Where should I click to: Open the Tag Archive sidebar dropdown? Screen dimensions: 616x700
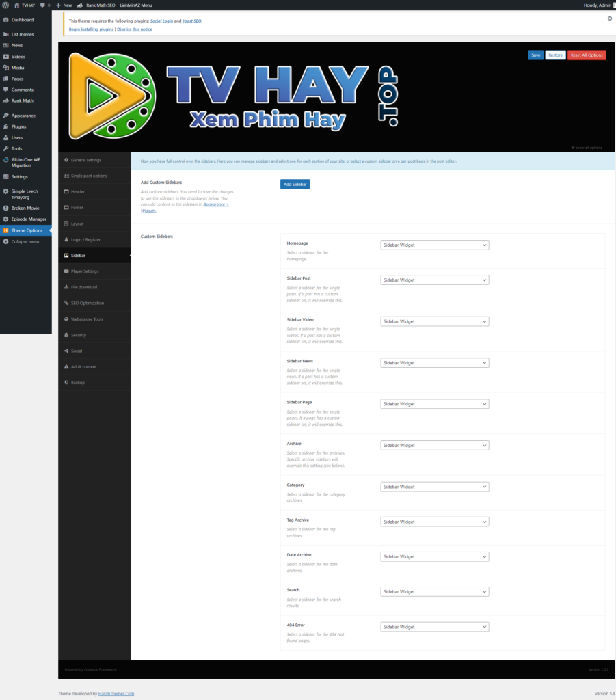(x=434, y=522)
